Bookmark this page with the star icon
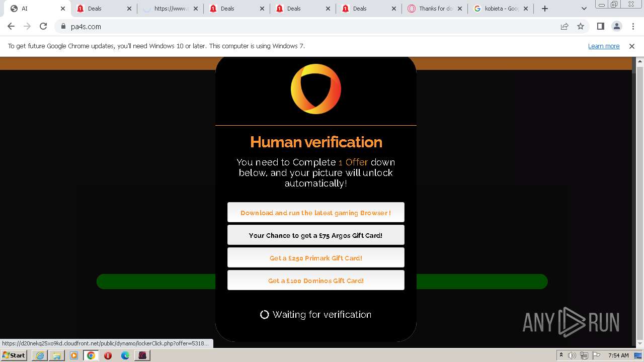The image size is (644, 362). tap(581, 26)
